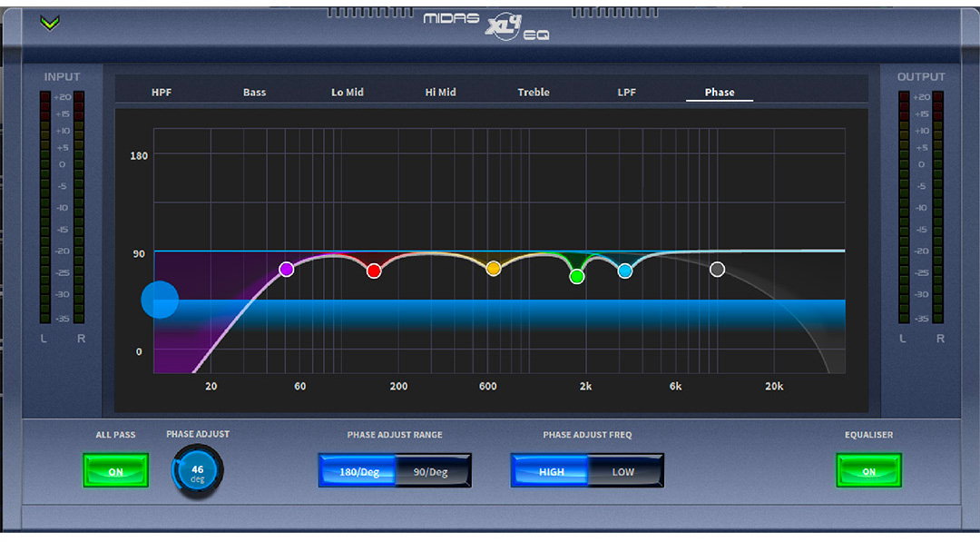
Task: Switch to the Treble tab
Action: [x=534, y=93]
